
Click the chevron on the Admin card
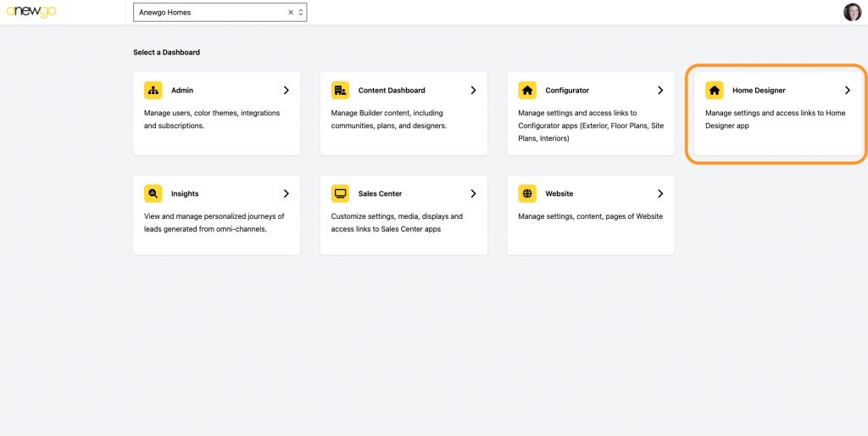coord(287,90)
